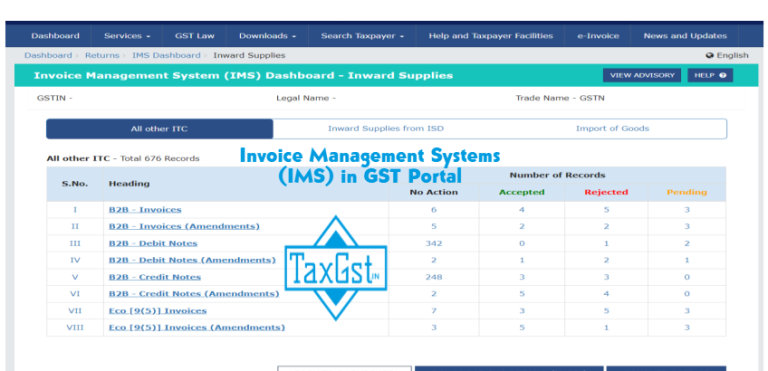
Task: Click serial number III in the table
Action: pyautogui.click(x=75, y=244)
